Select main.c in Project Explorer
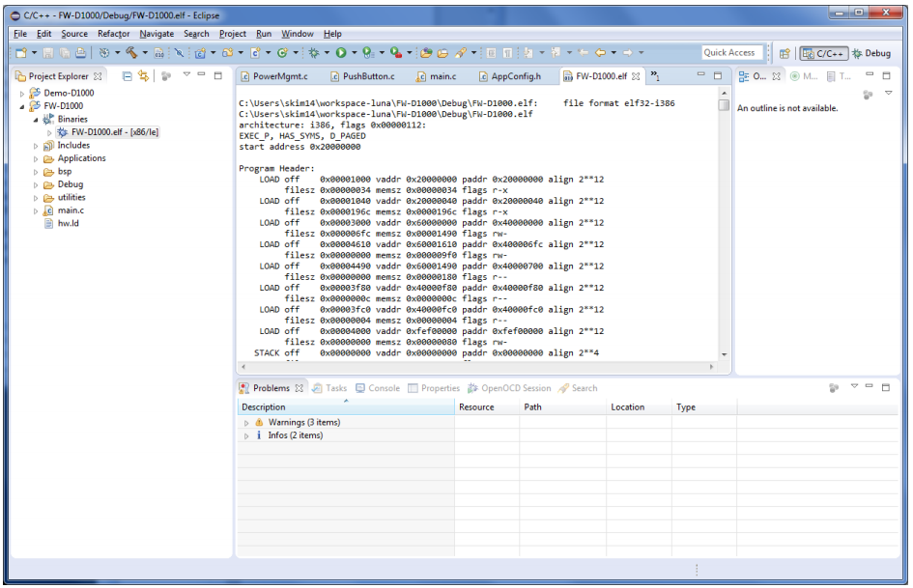 coord(64,210)
